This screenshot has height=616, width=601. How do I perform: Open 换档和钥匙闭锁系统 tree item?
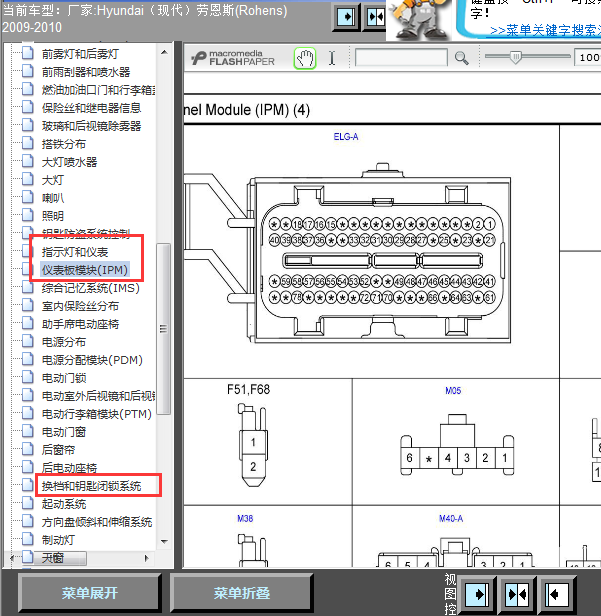pos(92,486)
